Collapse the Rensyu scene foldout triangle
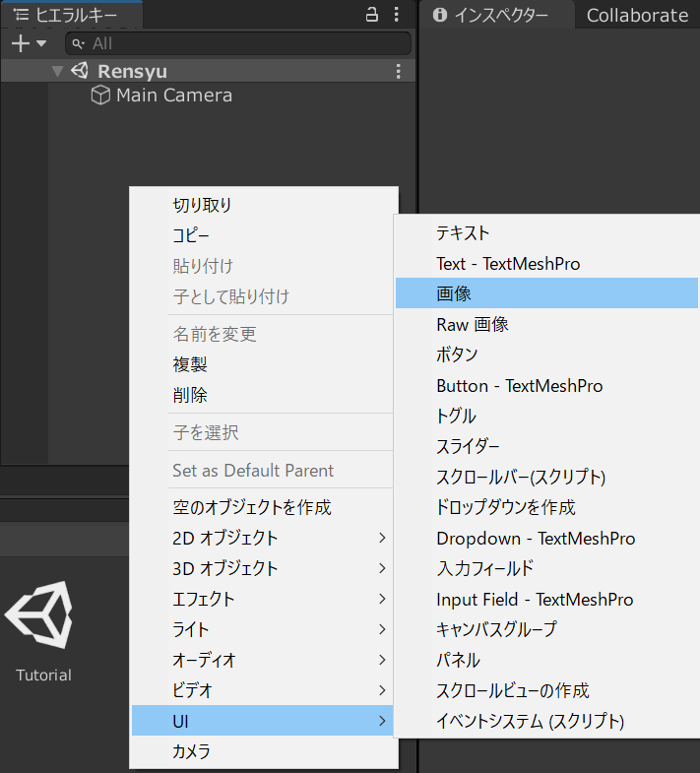Viewport: 700px width, 773px height. (57, 72)
